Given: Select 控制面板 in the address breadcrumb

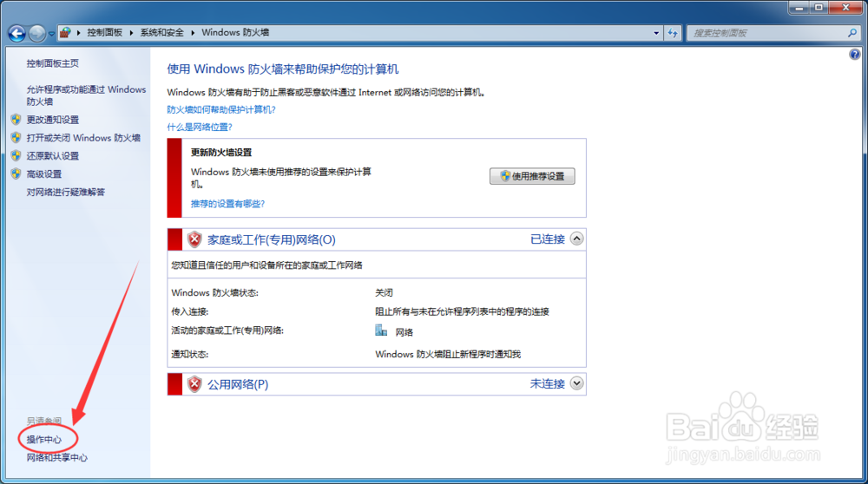Looking at the screenshot, I should pyautogui.click(x=105, y=33).
